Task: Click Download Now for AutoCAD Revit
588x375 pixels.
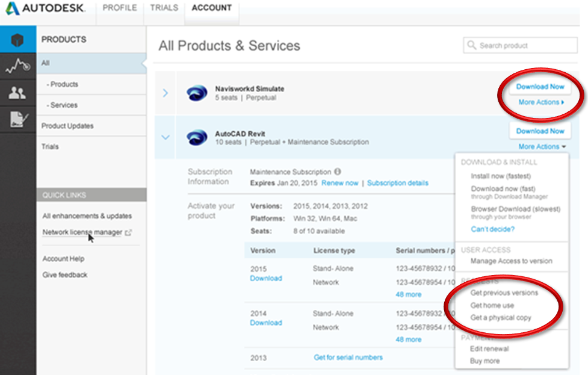Action: pos(540,131)
